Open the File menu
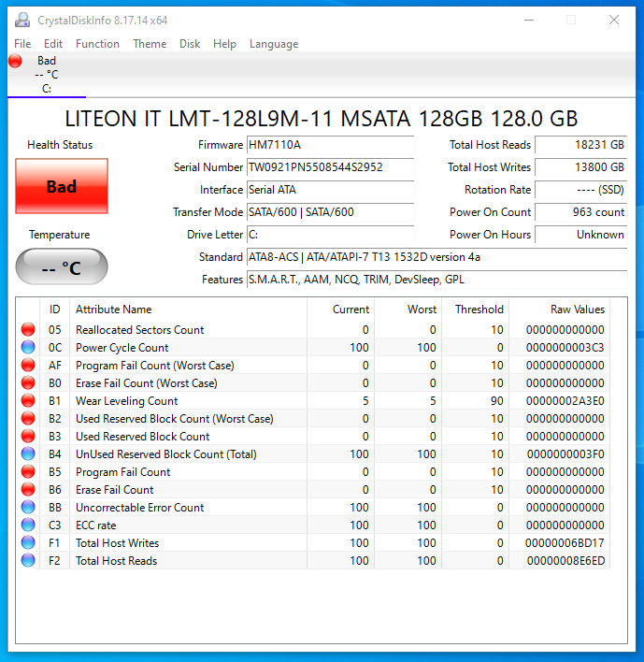644x662 pixels. (22, 44)
